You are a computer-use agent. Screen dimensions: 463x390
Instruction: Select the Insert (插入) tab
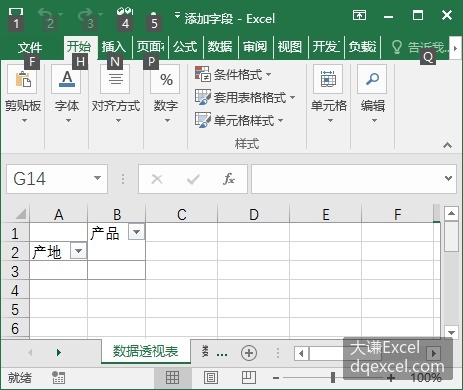[x=114, y=47]
